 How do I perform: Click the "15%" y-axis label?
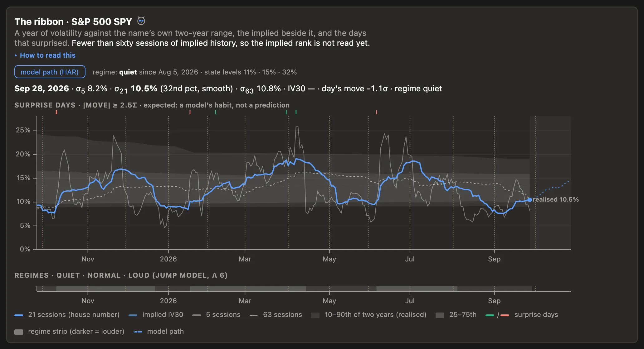(x=23, y=178)
